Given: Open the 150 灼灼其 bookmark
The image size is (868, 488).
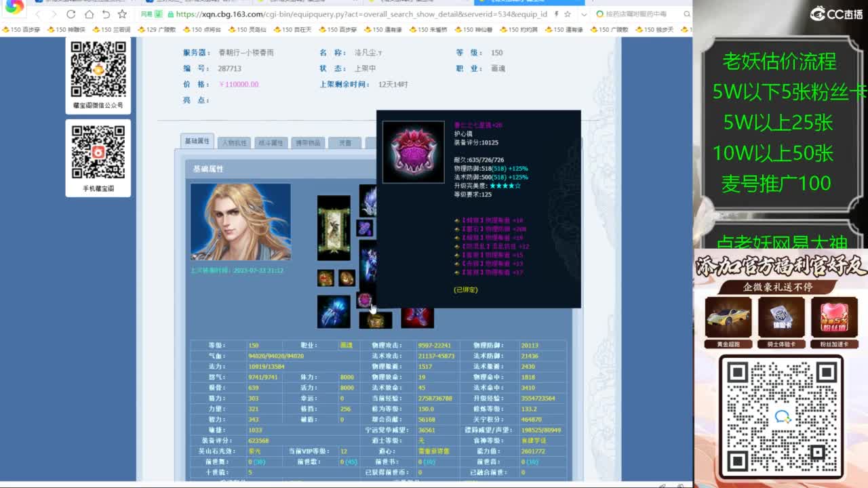Looking at the screenshot, I should tap(519, 30).
